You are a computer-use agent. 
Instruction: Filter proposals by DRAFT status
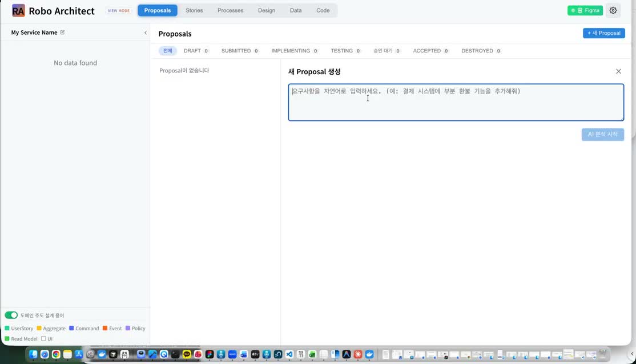196,51
